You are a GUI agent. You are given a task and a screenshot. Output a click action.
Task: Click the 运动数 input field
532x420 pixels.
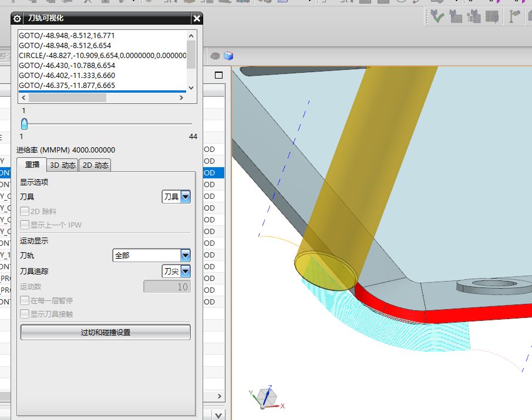(167, 287)
